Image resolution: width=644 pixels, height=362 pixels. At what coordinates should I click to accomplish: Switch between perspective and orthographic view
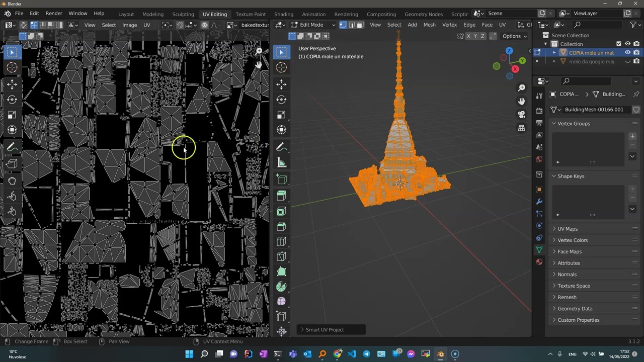point(522,128)
